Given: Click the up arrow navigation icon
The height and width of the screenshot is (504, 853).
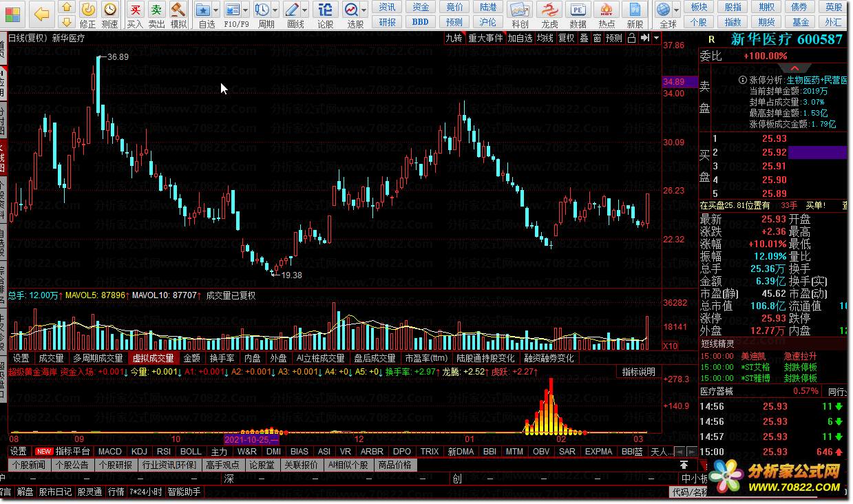Looking at the screenshot, I should click(x=66, y=7).
